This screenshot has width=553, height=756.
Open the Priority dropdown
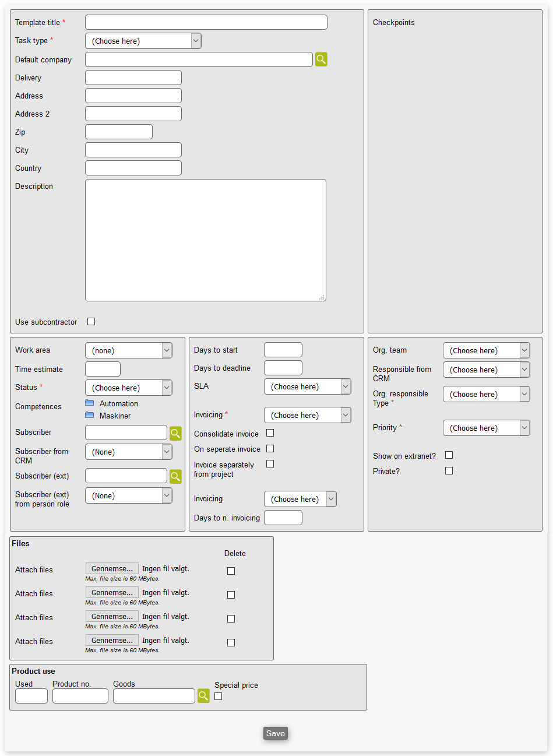(485, 428)
